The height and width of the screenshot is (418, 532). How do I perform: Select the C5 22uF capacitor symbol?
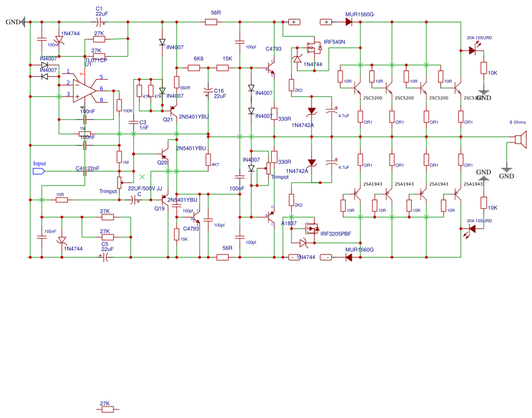(104, 257)
